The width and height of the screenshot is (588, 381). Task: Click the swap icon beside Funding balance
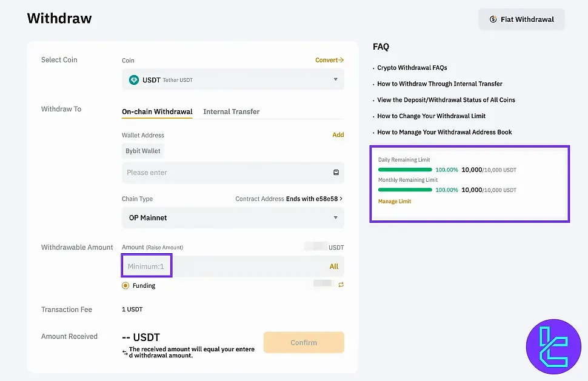tap(341, 285)
